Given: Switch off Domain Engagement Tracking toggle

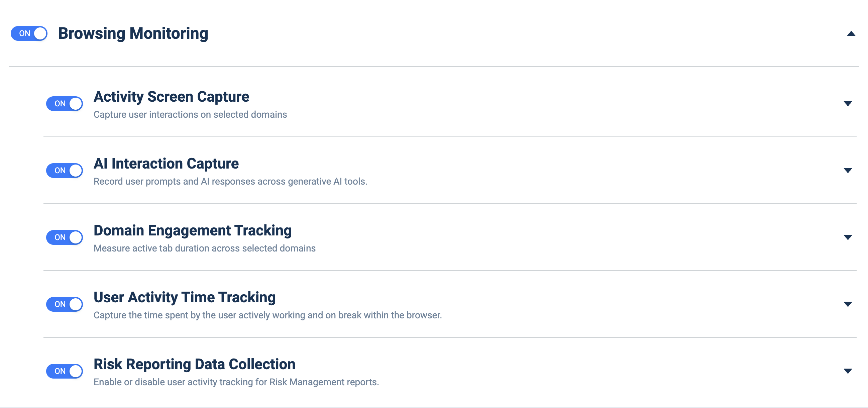Looking at the screenshot, I should coord(64,237).
